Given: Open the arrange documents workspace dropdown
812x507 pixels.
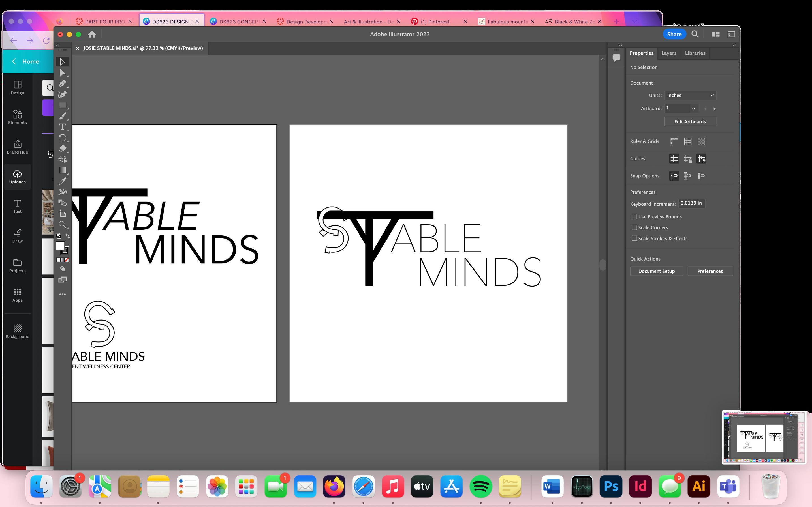Looking at the screenshot, I should tap(715, 34).
